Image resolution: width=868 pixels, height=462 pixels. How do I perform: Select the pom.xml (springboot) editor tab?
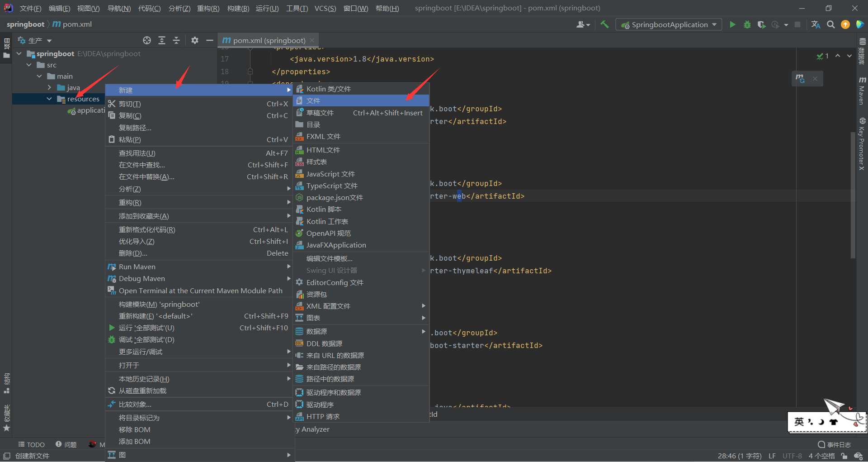269,40
